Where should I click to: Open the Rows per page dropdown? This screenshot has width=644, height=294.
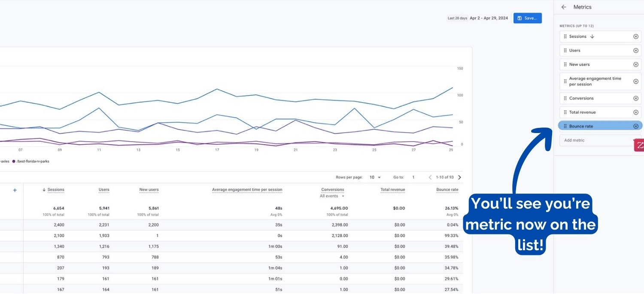pos(375,177)
